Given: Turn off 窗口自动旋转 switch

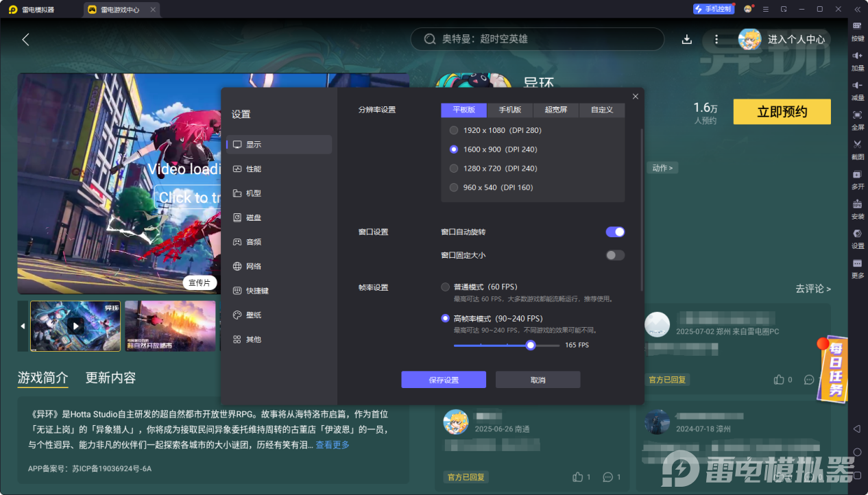Looking at the screenshot, I should point(614,232).
